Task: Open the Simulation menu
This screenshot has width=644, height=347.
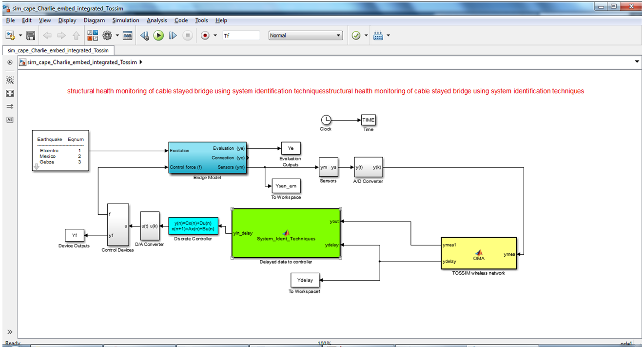Action: (126, 20)
